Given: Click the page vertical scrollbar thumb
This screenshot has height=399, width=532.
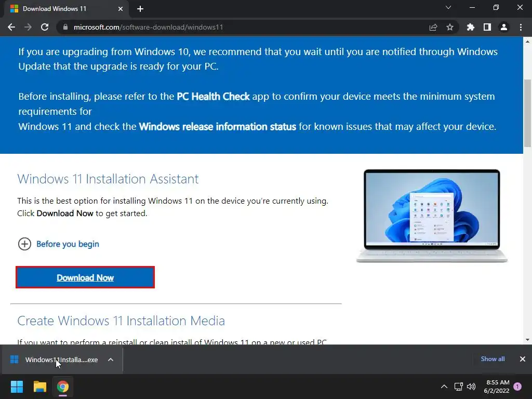Looking at the screenshot, I should click(527, 113).
